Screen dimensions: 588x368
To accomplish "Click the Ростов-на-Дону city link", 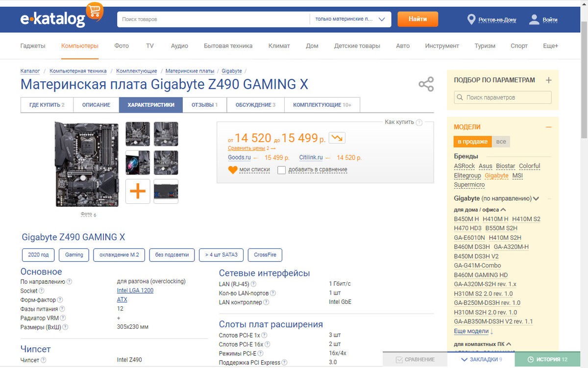I will 497,20.
